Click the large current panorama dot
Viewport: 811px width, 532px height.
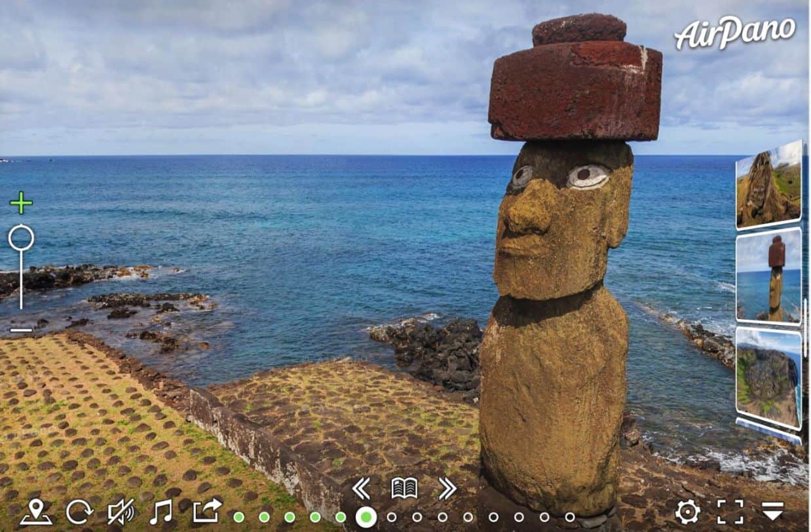tap(366, 517)
